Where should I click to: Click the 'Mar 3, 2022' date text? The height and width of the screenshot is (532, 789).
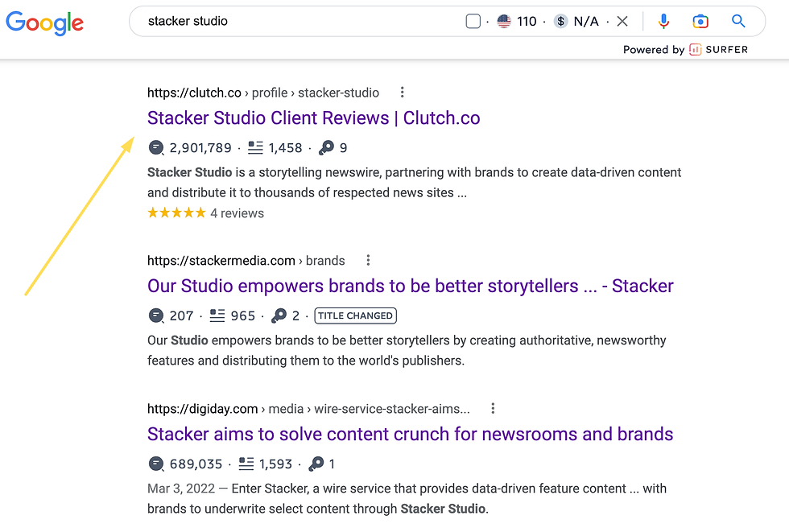point(181,489)
